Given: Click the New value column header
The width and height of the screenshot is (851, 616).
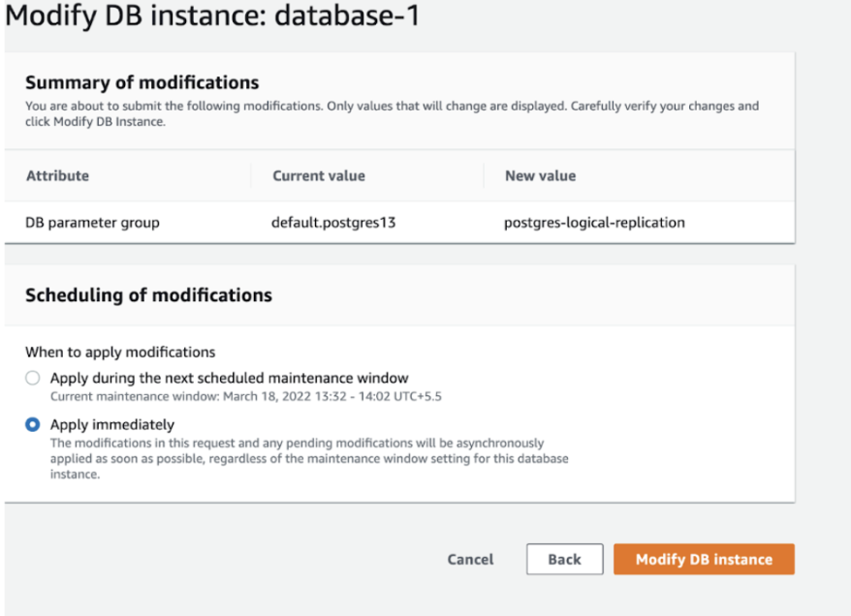Looking at the screenshot, I should pyautogui.click(x=540, y=175).
